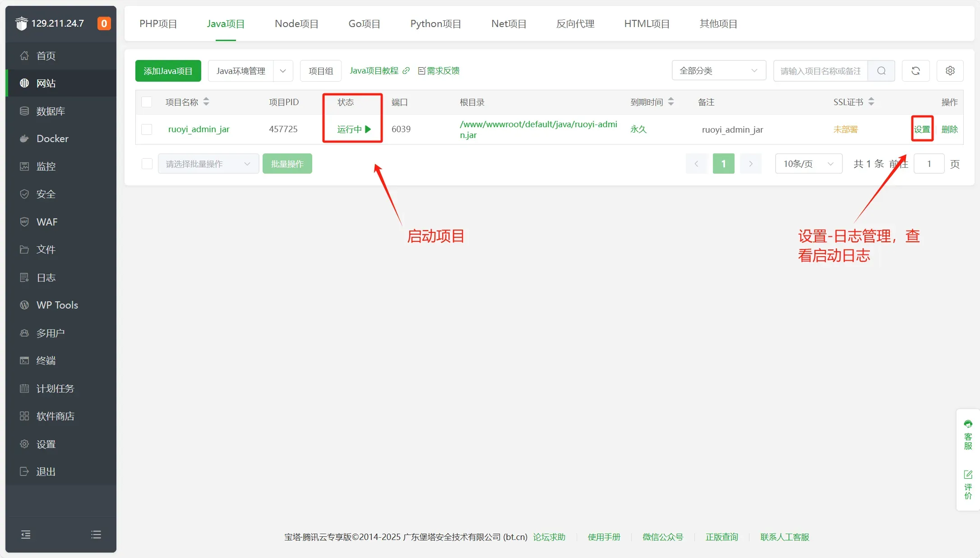Open the 10条/页 page size dropdown
The height and width of the screenshot is (558, 980).
pos(808,164)
